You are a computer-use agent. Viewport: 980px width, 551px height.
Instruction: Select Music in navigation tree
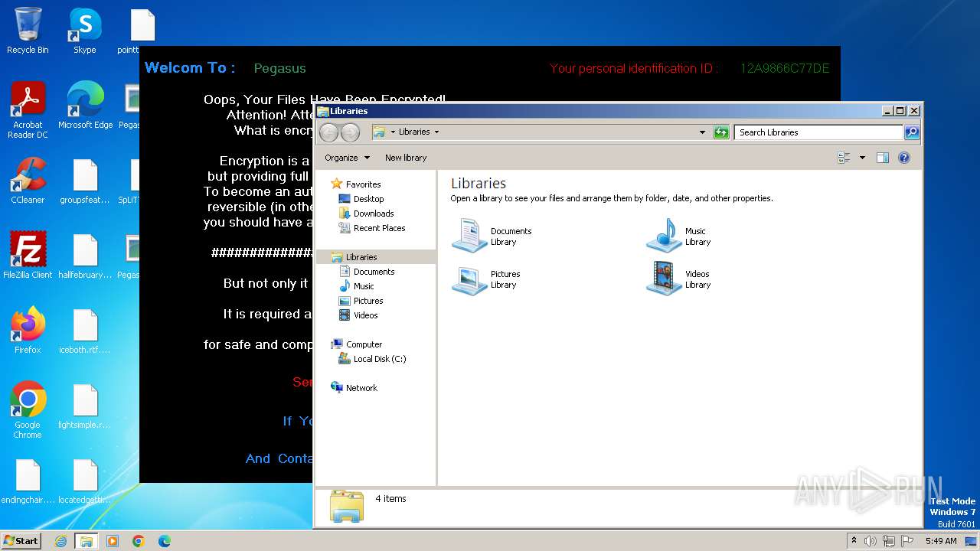(357, 286)
